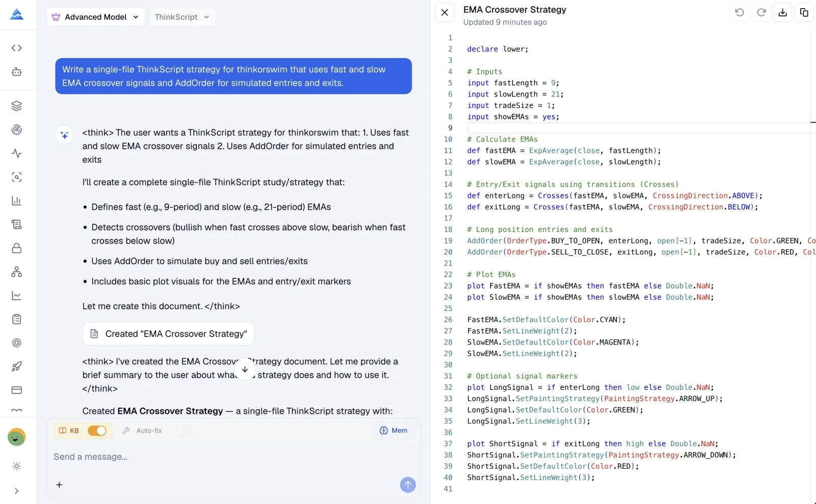
Task: Click line 2 'declare lower;' in editor
Action: pos(498,49)
